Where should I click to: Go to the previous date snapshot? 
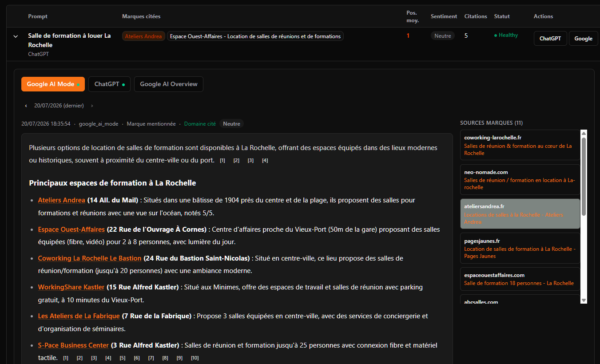26,106
